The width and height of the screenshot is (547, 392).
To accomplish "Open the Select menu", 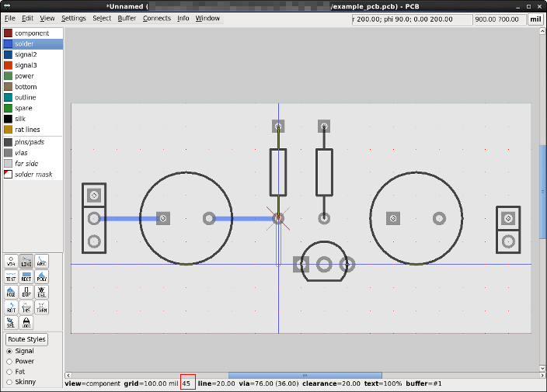I will click(102, 18).
